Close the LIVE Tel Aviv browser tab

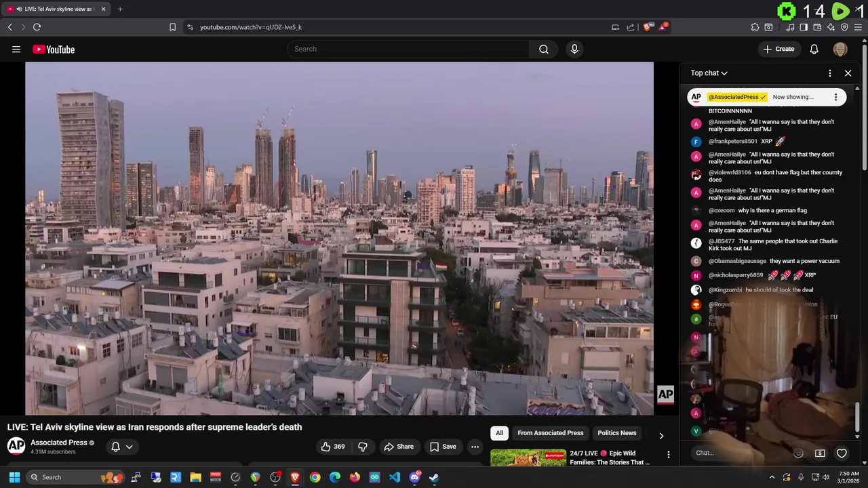click(104, 9)
